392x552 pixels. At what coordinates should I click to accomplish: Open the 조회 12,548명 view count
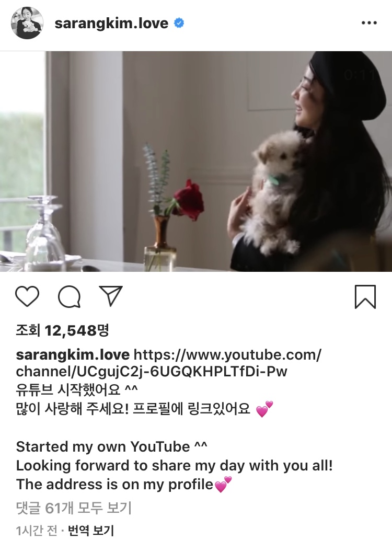click(63, 330)
